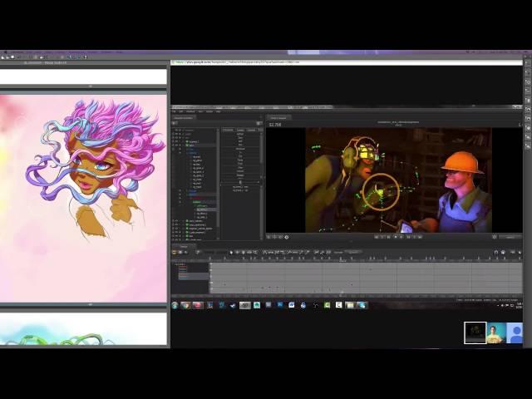Image resolution: width=532 pixels, height=399 pixels.
Task: Select the blue default avatar thumbnail
Action: (515, 332)
